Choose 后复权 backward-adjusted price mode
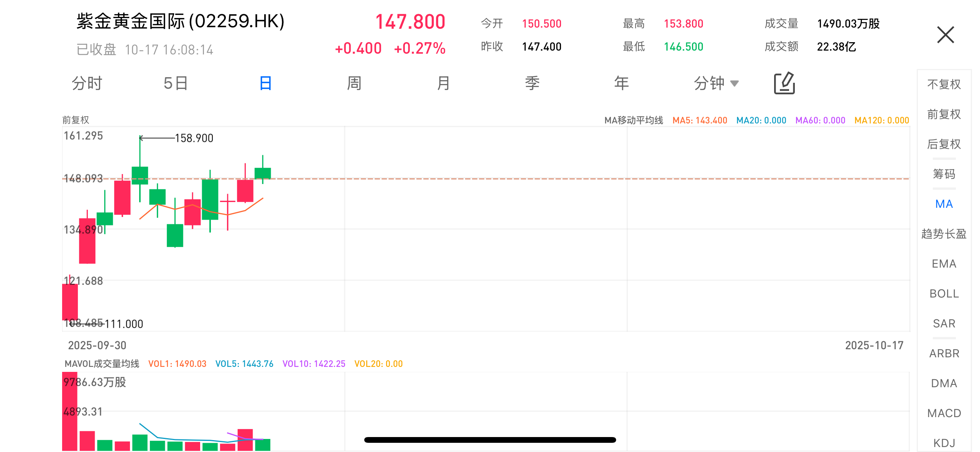Screen dimensions: 980x452 coord(944,144)
